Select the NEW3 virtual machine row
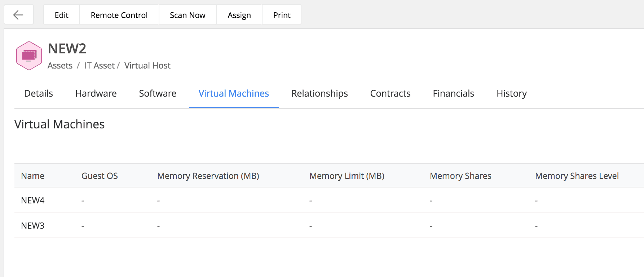644x277 pixels. (33, 226)
